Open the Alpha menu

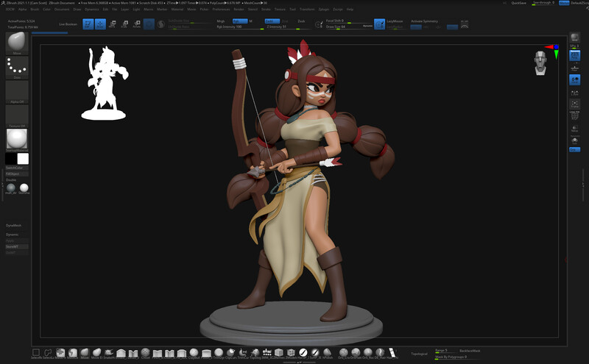[23, 9]
